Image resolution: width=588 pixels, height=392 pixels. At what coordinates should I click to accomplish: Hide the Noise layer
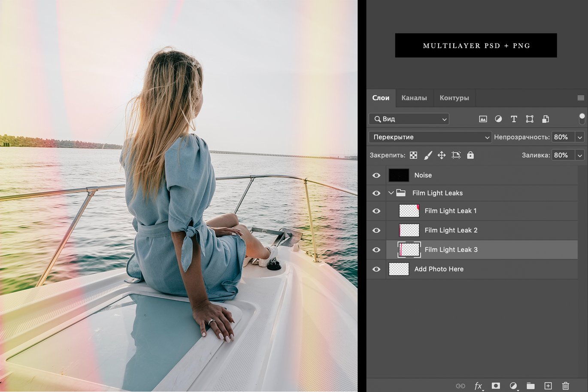[376, 175]
